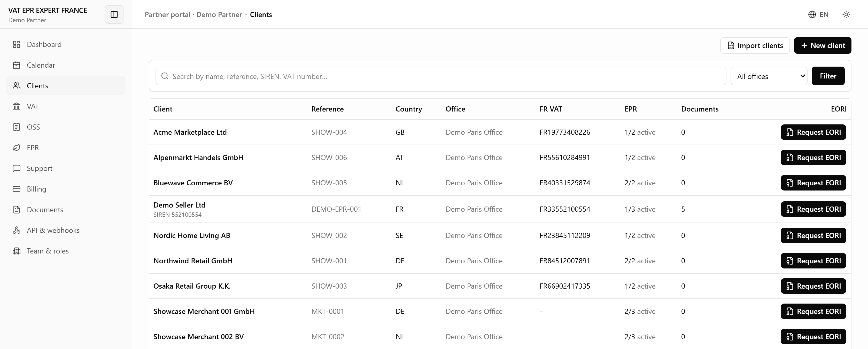Click the Clients people icon in the sidebar
The width and height of the screenshot is (868, 349).
coord(17,86)
